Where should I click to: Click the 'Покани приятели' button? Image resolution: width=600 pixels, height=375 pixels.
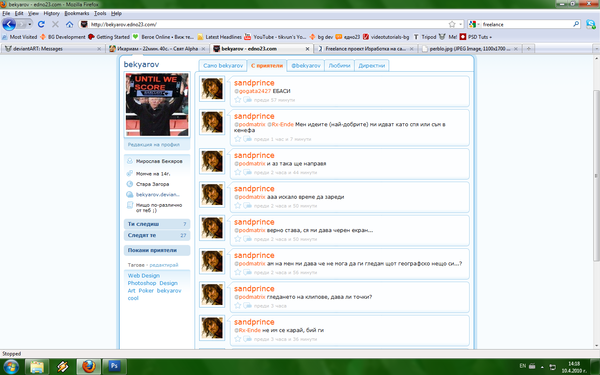point(157,250)
